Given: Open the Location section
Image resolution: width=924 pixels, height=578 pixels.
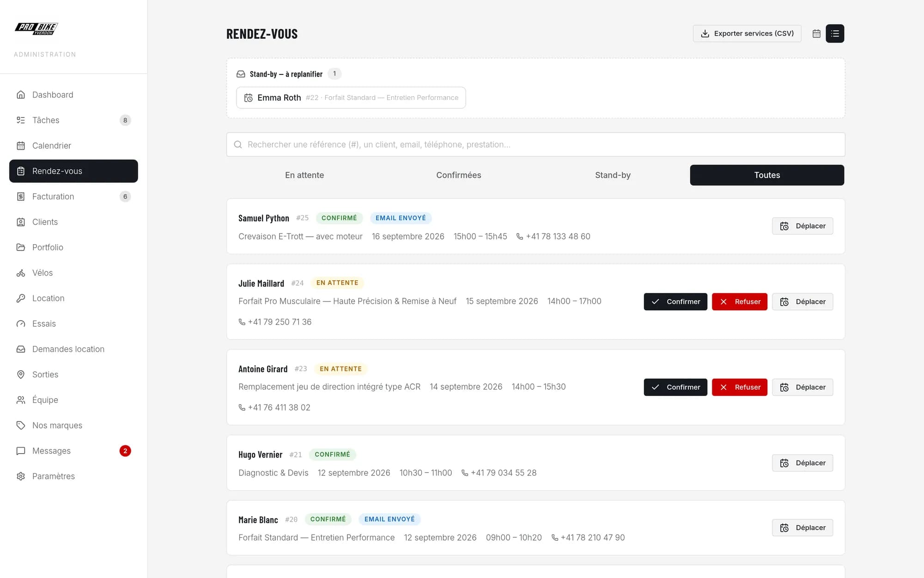Looking at the screenshot, I should (73, 298).
